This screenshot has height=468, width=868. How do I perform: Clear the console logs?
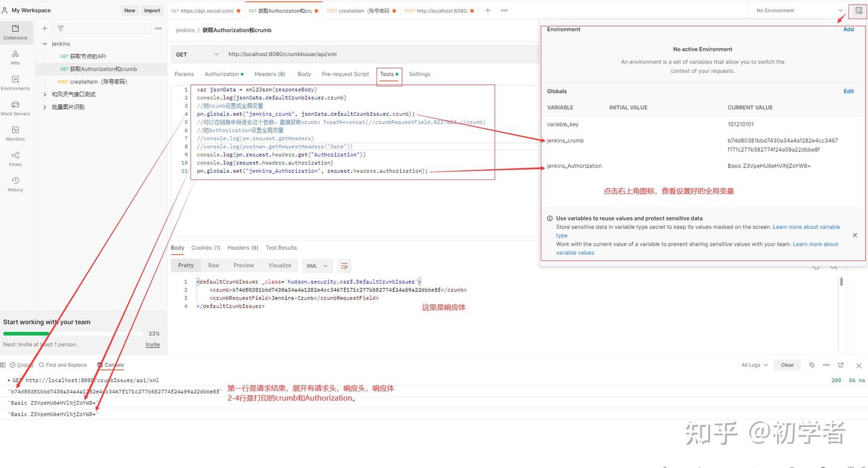click(x=787, y=364)
